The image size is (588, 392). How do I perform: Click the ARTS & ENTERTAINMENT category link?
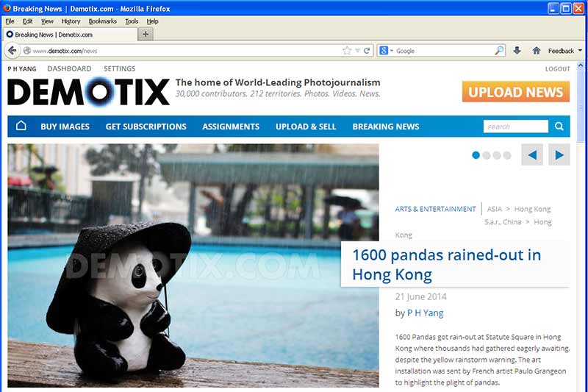click(435, 209)
